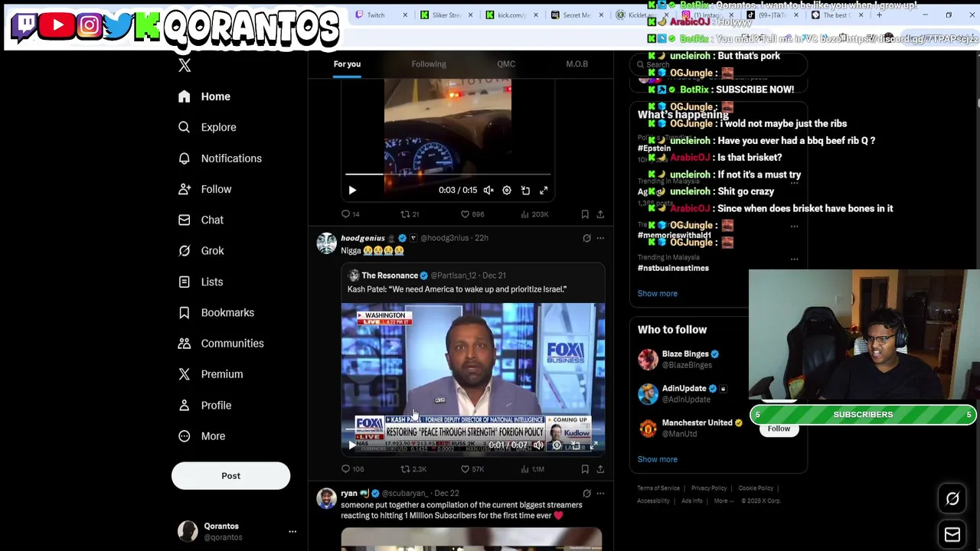Image resolution: width=980 pixels, height=551 pixels.
Task: Follow Manchester United
Action: click(779, 429)
